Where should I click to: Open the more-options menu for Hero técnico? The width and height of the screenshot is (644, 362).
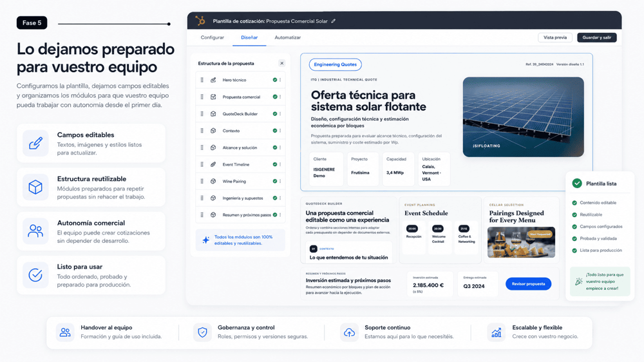point(280,80)
